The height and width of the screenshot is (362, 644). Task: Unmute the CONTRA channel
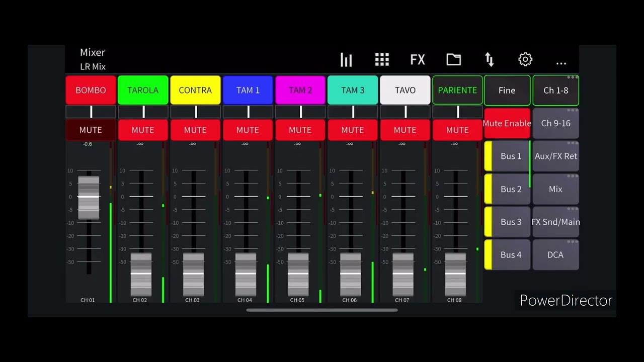[x=195, y=130]
